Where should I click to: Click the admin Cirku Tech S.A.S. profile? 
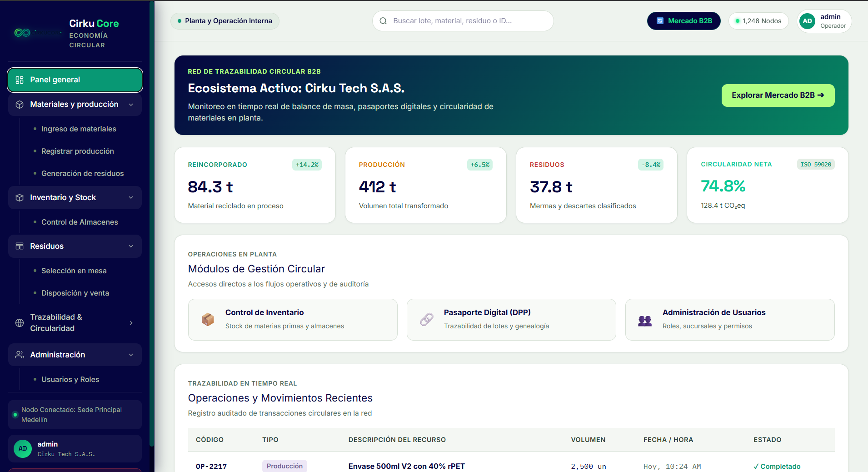coord(75,449)
